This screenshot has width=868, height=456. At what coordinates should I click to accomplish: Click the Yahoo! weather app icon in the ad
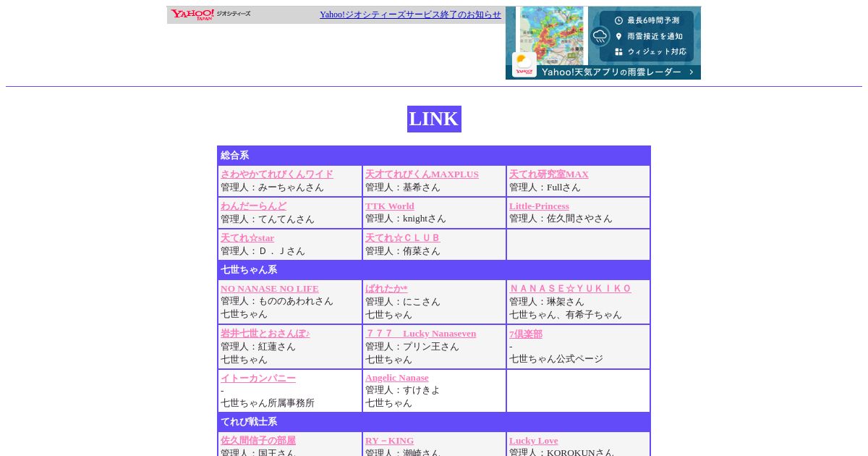(524, 64)
